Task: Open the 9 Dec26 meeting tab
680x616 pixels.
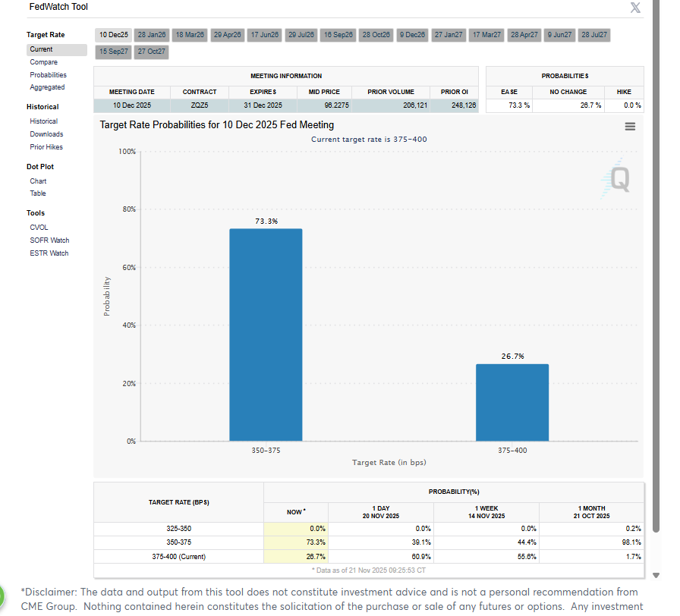Action: coord(412,35)
